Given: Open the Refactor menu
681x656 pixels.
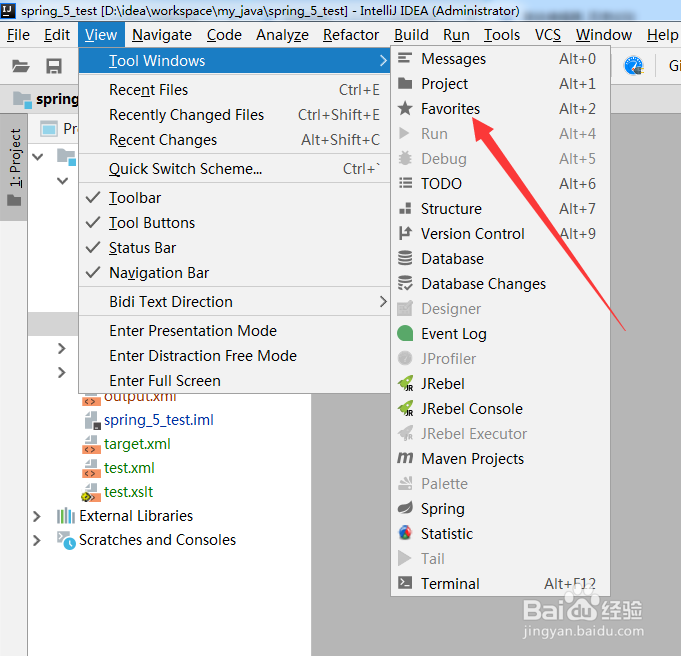Looking at the screenshot, I should (351, 35).
